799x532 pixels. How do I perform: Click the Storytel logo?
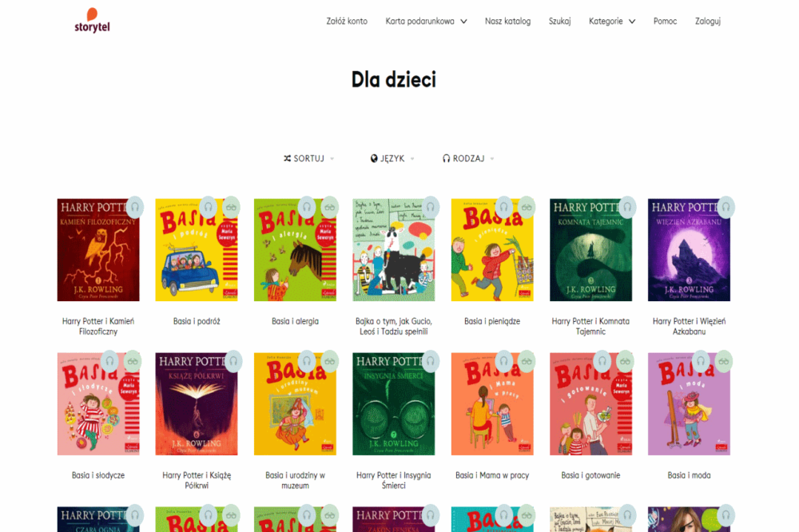click(x=92, y=21)
